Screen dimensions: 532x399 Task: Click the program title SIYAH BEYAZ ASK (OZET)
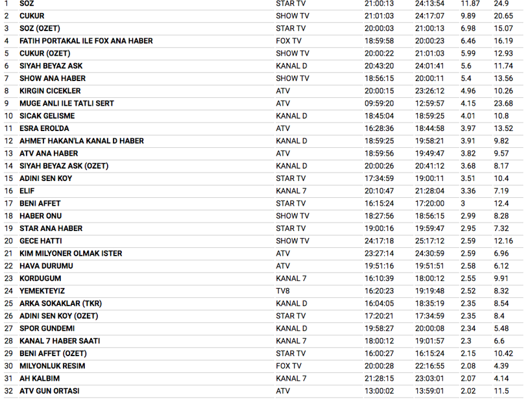click(x=64, y=166)
